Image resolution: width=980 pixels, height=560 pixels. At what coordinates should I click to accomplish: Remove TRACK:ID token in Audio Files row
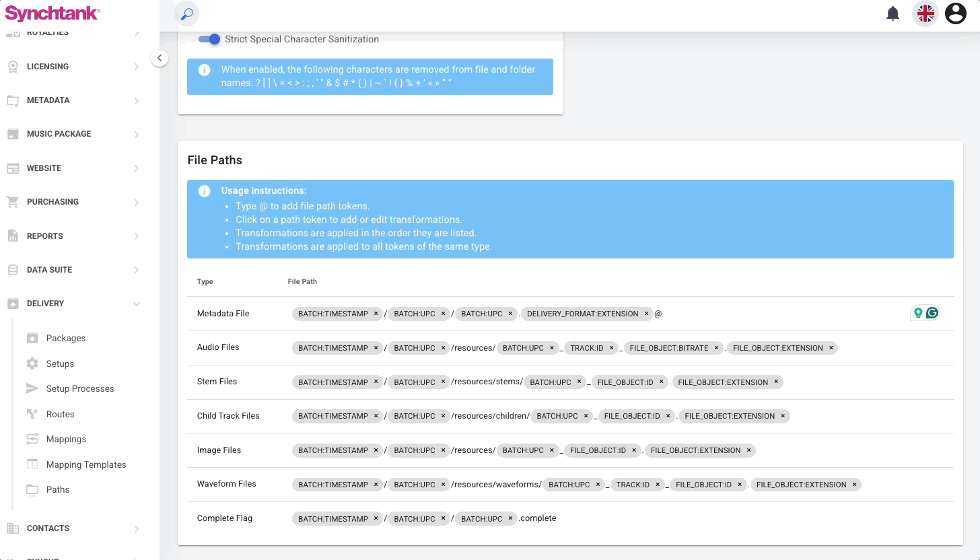612,348
